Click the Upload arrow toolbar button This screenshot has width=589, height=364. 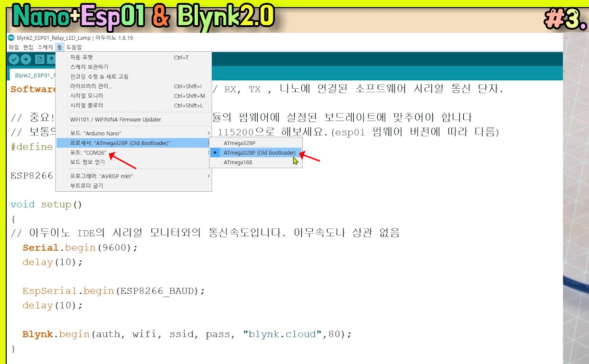(26, 59)
